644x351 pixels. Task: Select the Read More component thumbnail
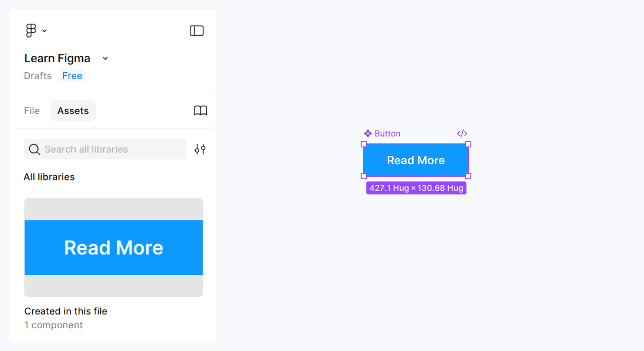click(x=114, y=247)
